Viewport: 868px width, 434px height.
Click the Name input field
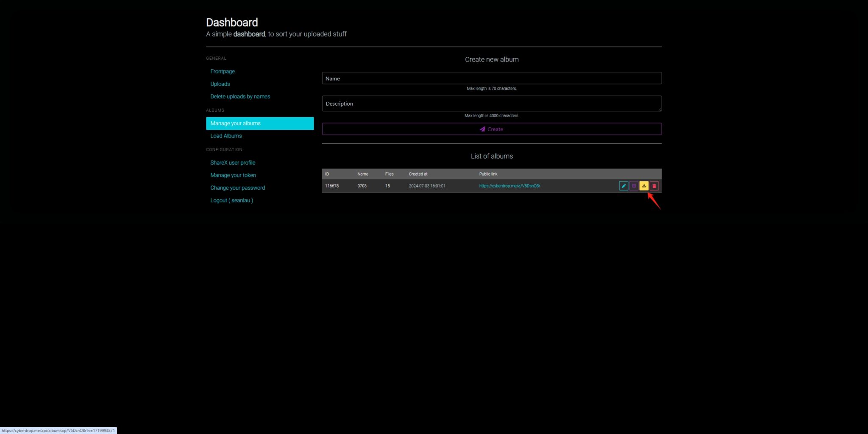pyautogui.click(x=492, y=78)
